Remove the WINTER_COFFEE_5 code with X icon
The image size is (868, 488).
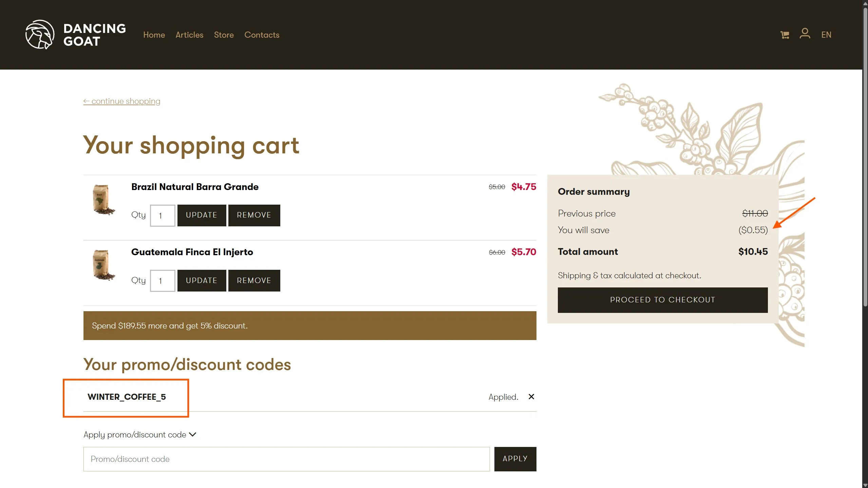click(x=531, y=397)
